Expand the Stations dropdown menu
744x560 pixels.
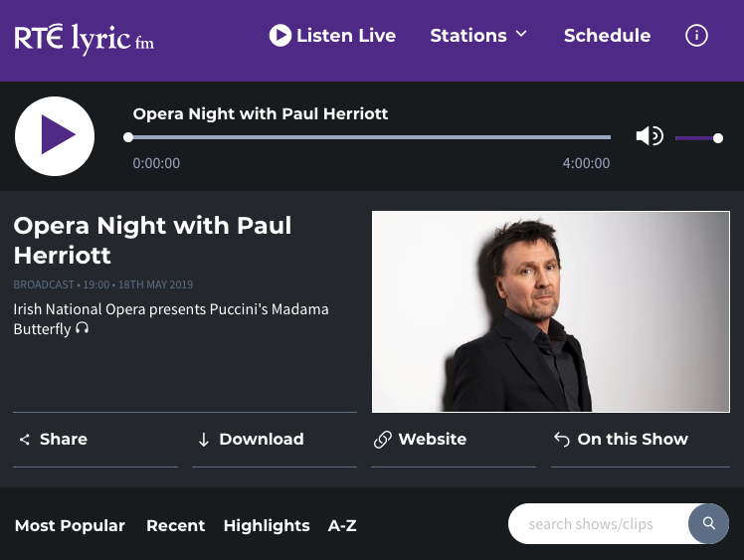click(478, 36)
